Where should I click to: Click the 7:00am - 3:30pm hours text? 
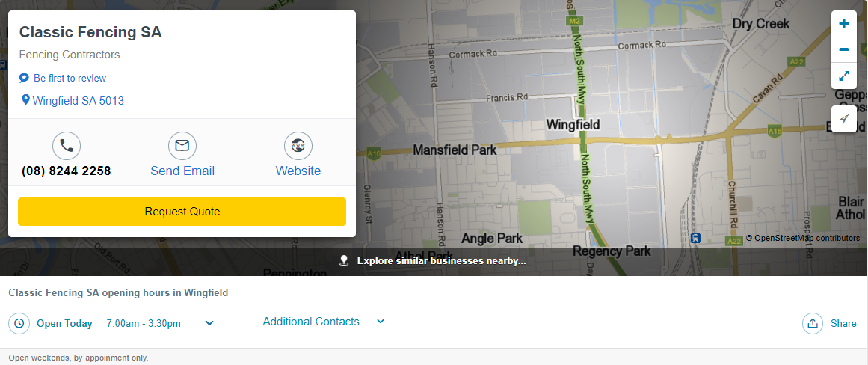click(144, 323)
